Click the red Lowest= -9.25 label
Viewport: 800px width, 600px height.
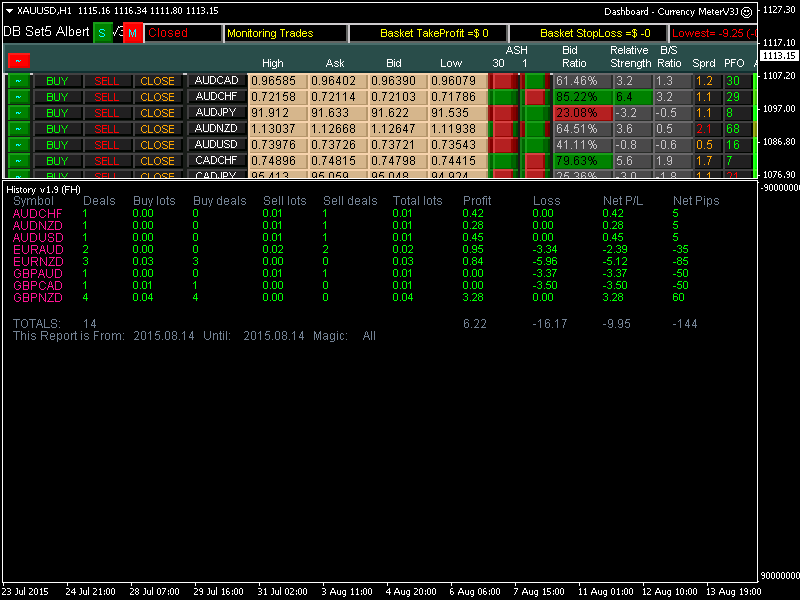[713, 33]
